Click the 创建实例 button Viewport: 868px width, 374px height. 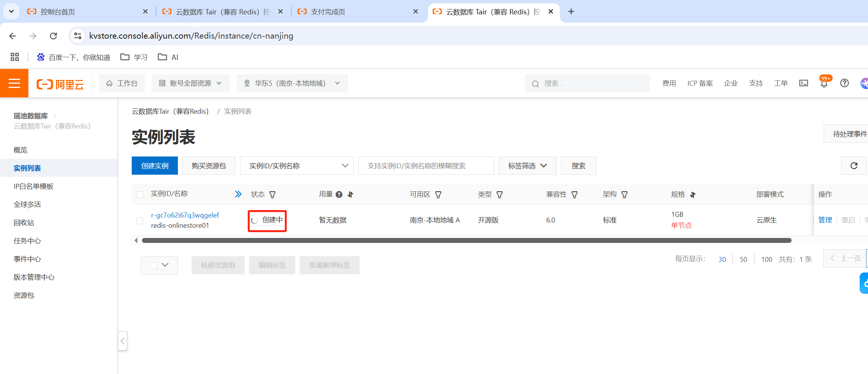(155, 166)
